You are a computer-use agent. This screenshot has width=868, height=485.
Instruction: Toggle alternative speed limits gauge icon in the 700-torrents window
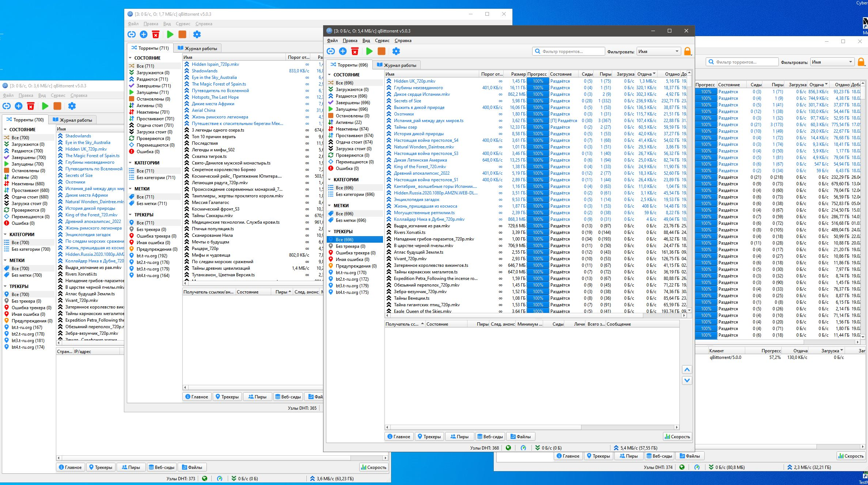pos(219,478)
